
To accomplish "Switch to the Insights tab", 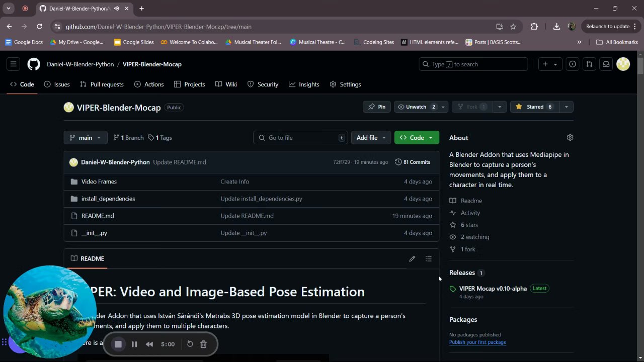I will [x=304, y=84].
